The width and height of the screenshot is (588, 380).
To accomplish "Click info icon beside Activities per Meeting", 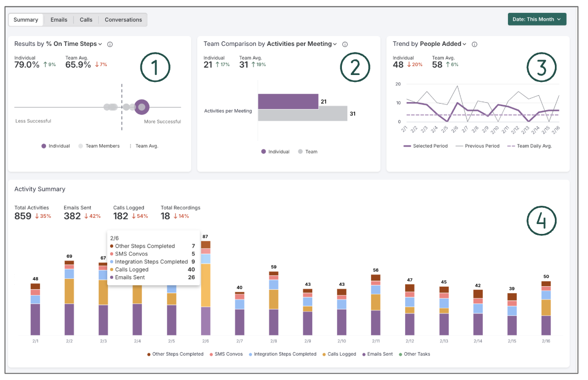I will point(345,44).
